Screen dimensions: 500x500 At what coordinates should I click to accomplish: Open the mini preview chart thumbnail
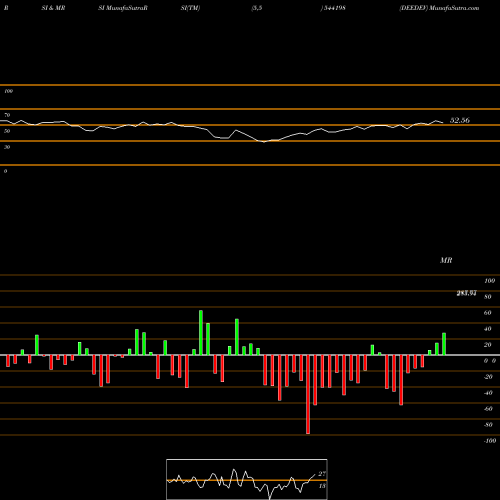point(247,479)
